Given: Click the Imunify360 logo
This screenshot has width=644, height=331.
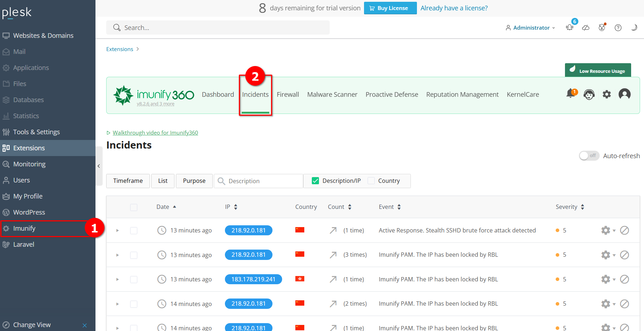Looking at the screenshot, I should tap(154, 95).
